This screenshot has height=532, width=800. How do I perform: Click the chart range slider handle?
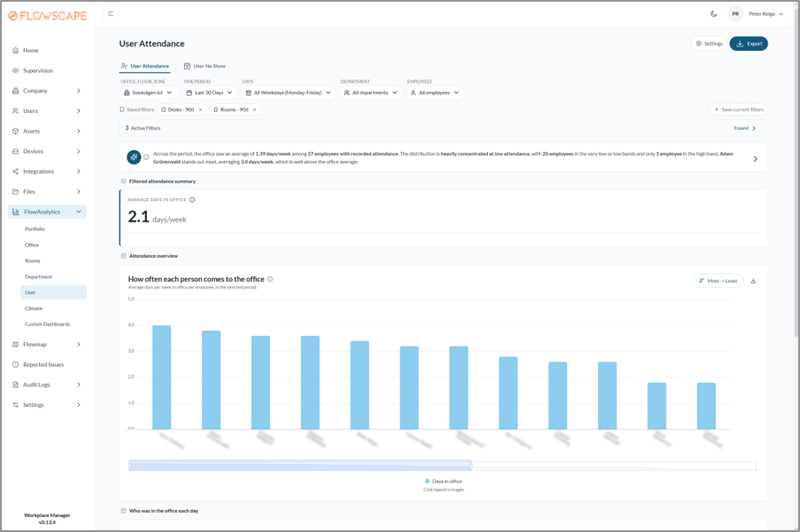pyautogui.click(x=471, y=466)
